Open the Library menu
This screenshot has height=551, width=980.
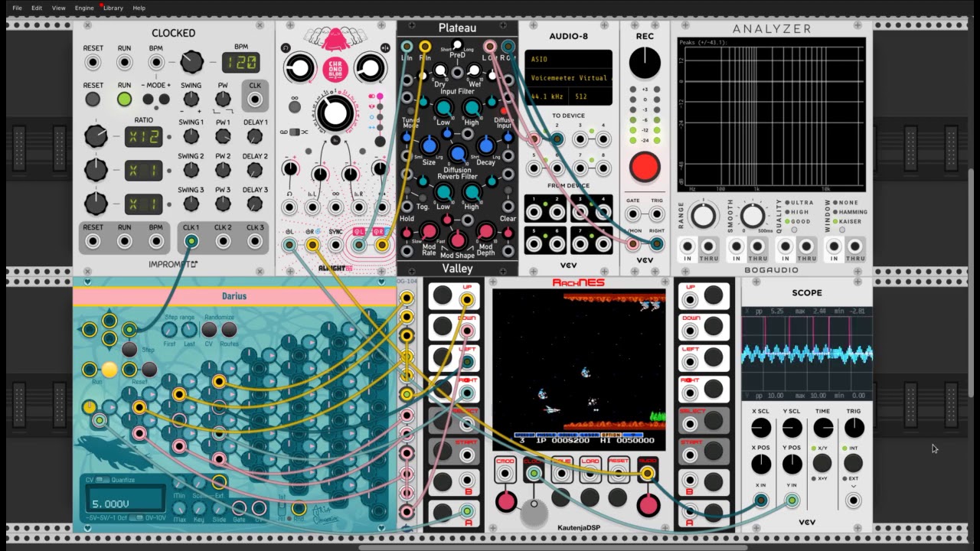pyautogui.click(x=113, y=8)
